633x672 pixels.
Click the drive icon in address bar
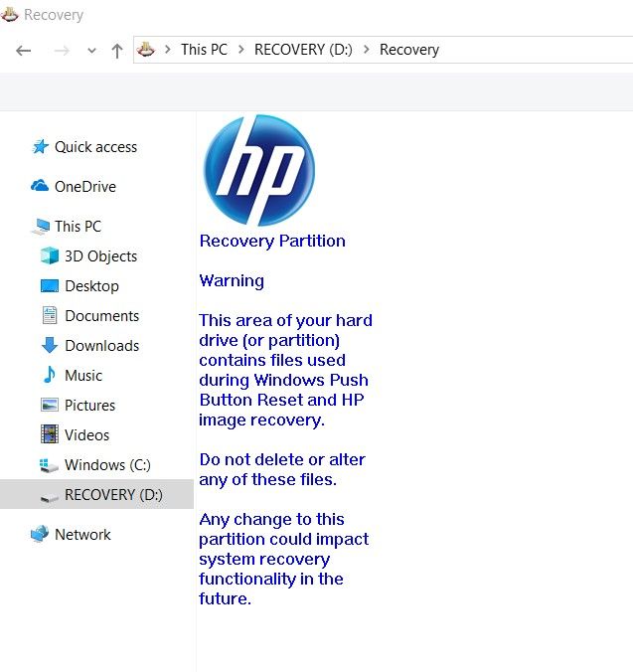click(146, 50)
